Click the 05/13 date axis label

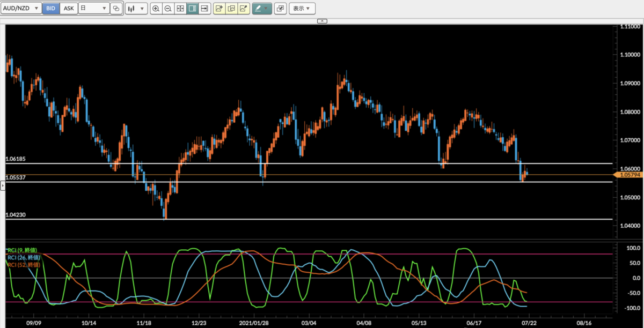pyautogui.click(x=419, y=324)
